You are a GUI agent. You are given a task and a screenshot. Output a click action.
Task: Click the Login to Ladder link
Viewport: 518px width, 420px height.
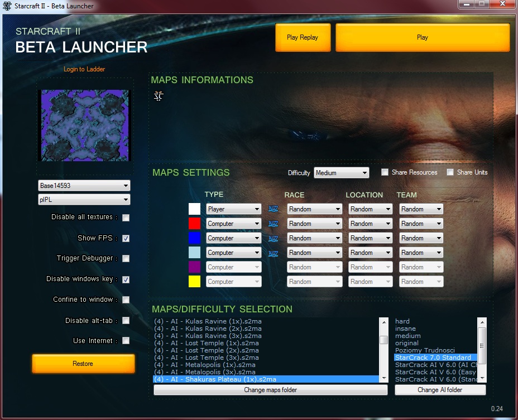84,69
